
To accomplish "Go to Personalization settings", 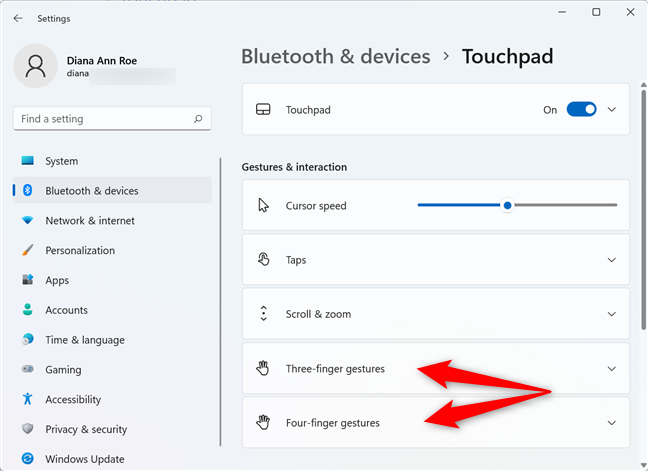I will pyautogui.click(x=112, y=250).
